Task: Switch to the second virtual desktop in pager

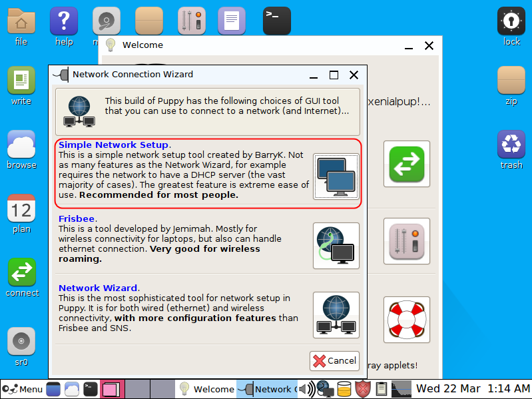Action: point(137,389)
